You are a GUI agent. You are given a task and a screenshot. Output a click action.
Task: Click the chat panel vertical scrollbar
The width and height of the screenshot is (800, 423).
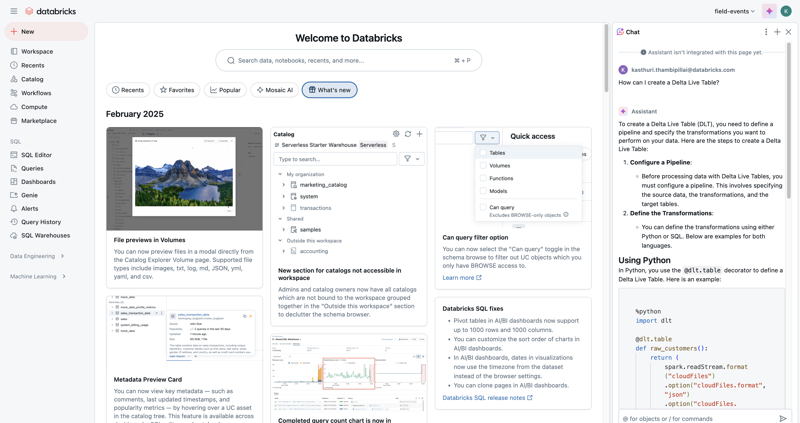tap(789, 120)
